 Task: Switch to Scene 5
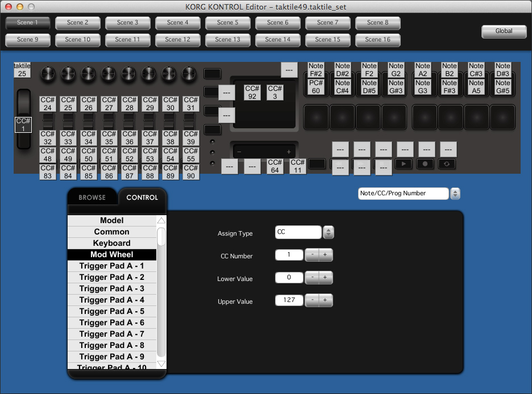(228, 23)
